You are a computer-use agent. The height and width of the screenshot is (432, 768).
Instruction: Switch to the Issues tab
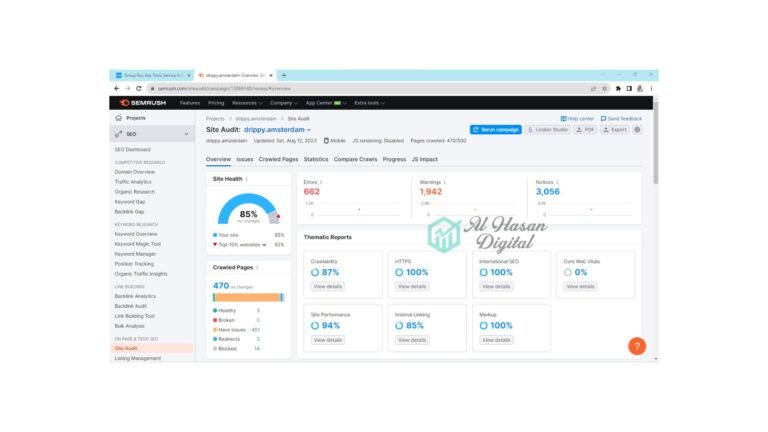click(x=244, y=159)
